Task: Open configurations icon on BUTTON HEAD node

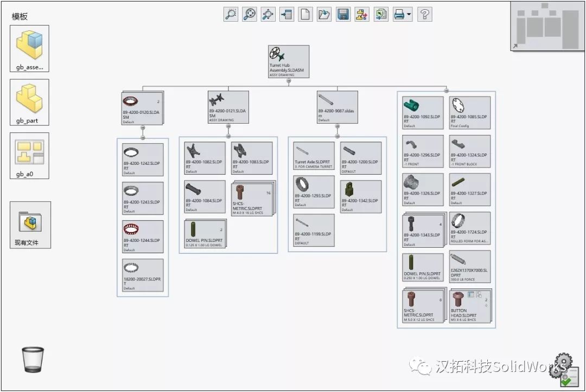Action: [x=479, y=294]
